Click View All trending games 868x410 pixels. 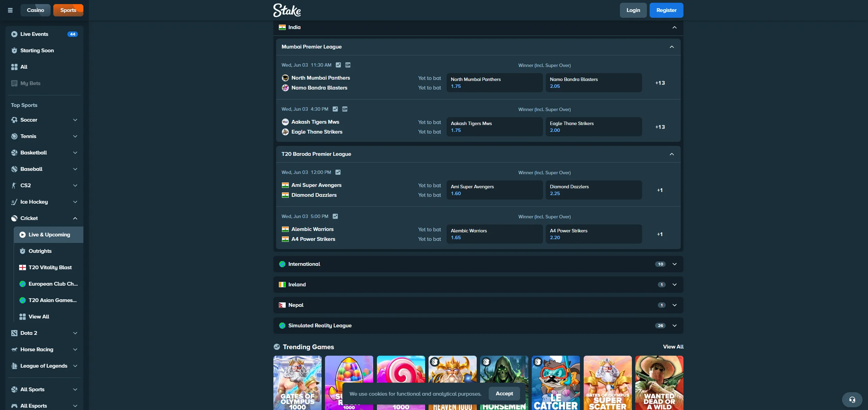click(x=673, y=347)
